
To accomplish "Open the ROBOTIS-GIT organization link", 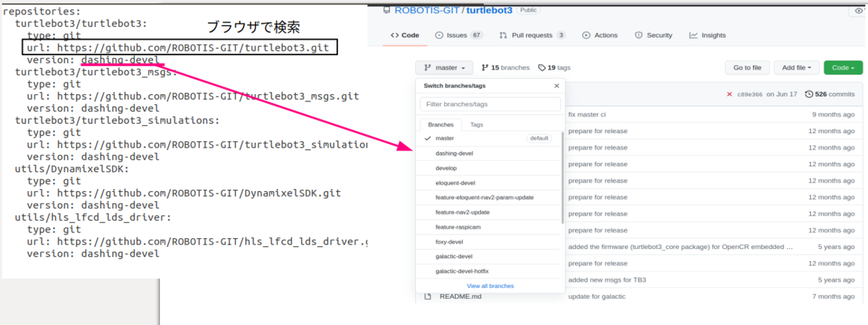I will pos(427,11).
